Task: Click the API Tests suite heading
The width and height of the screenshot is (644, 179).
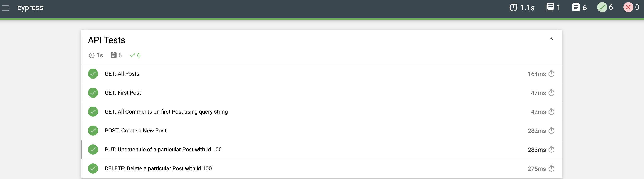Action: pos(106,40)
